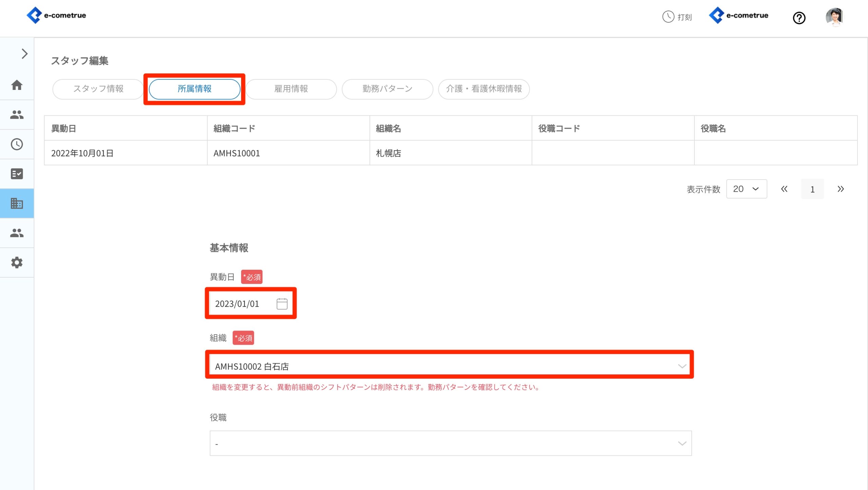
Task: Click the 異動日 date input field
Action: coord(241,304)
